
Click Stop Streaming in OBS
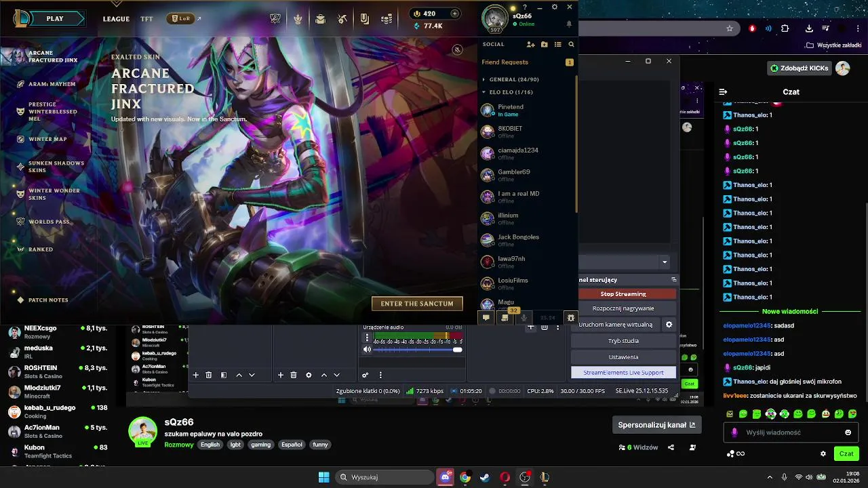point(623,294)
